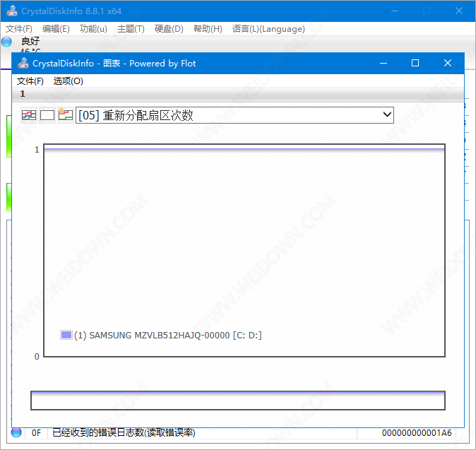Click the all-on colored lines icon

pyautogui.click(x=29, y=115)
